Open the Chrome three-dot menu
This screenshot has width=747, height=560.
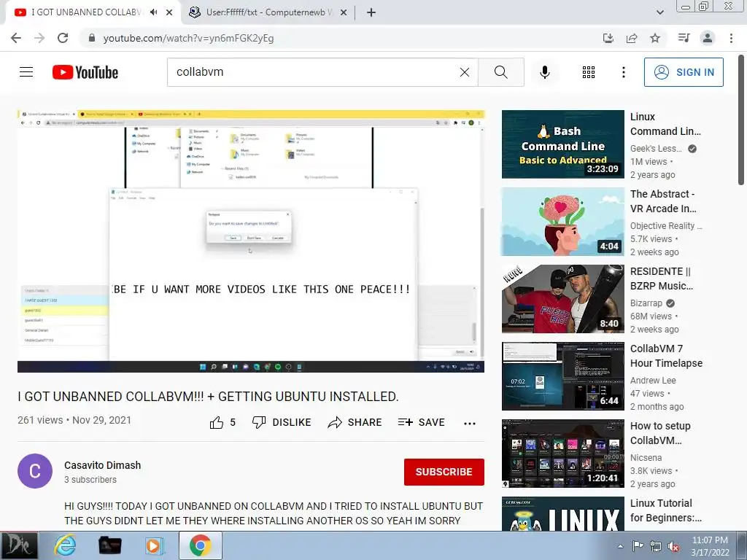click(731, 38)
